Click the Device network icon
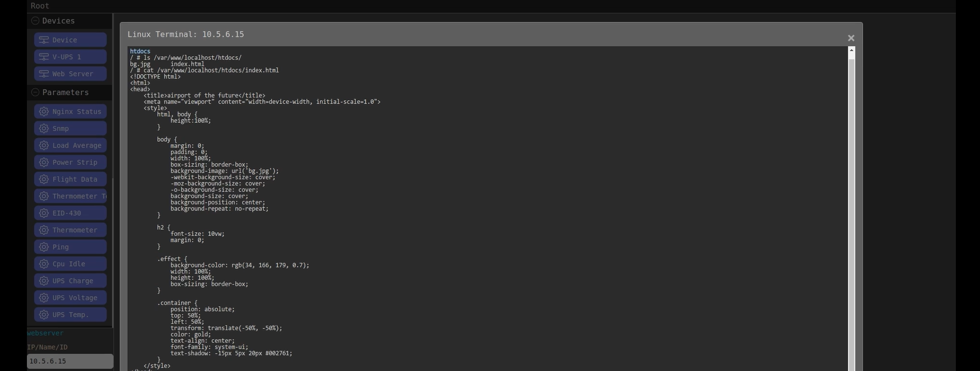980x371 pixels. tap(43, 40)
